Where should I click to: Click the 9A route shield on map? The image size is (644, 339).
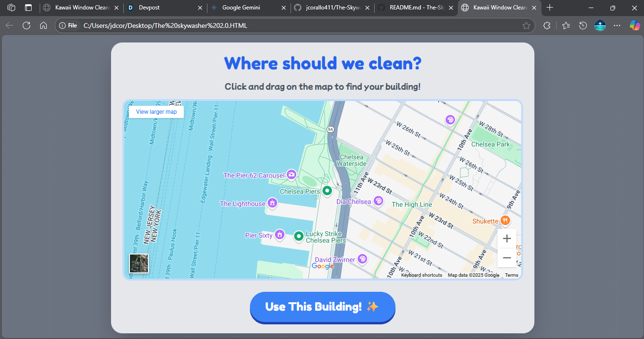[330, 129]
